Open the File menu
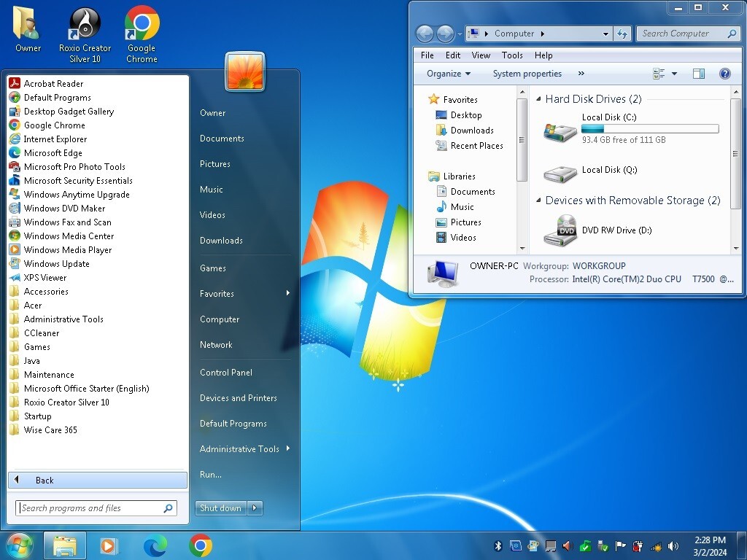747x560 pixels. (x=427, y=55)
